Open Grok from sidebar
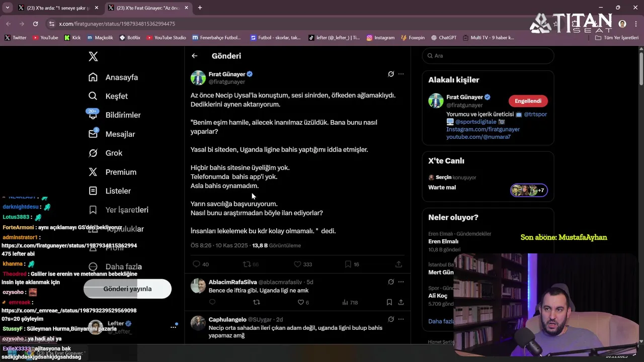The height and width of the screenshot is (362, 644). [106, 153]
